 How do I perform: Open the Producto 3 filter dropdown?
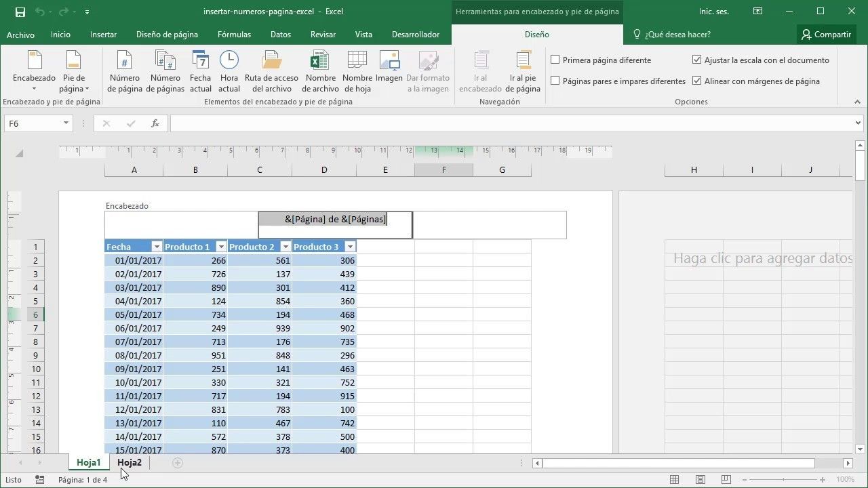click(350, 247)
